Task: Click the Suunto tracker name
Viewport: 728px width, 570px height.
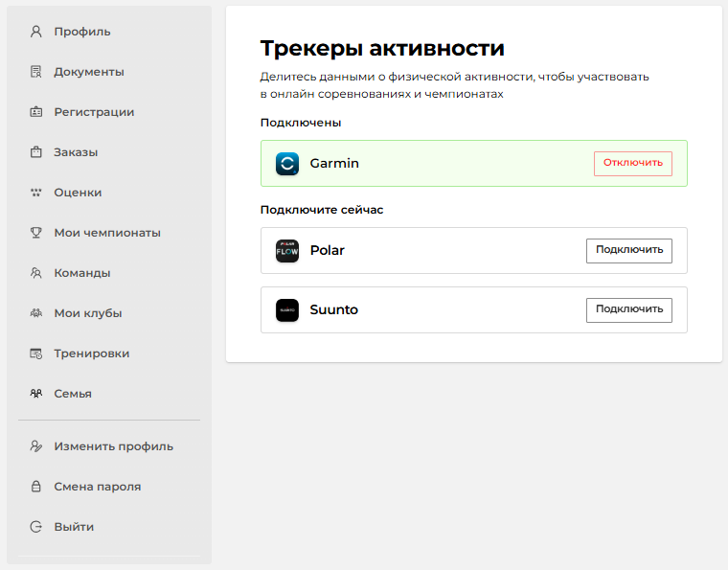Action: [333, 310]
